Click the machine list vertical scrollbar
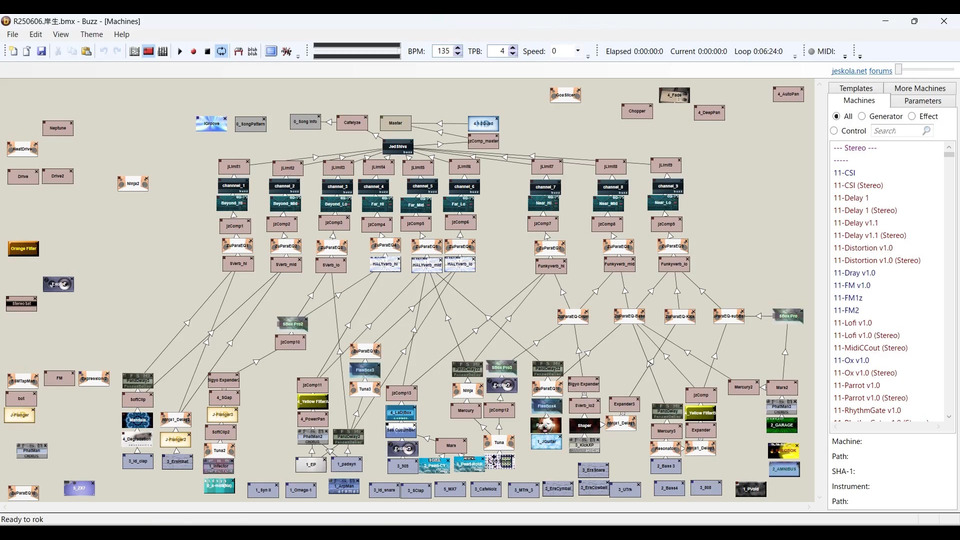The height and width of the screenshot is (540, 960). (x=949, y=282)
